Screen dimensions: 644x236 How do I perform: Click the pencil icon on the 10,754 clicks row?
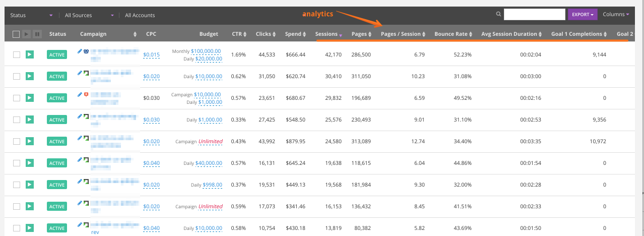coord(80,224)
